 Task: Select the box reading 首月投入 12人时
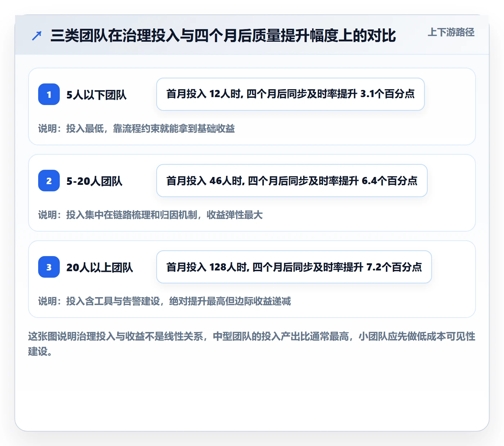coord(291,94)
